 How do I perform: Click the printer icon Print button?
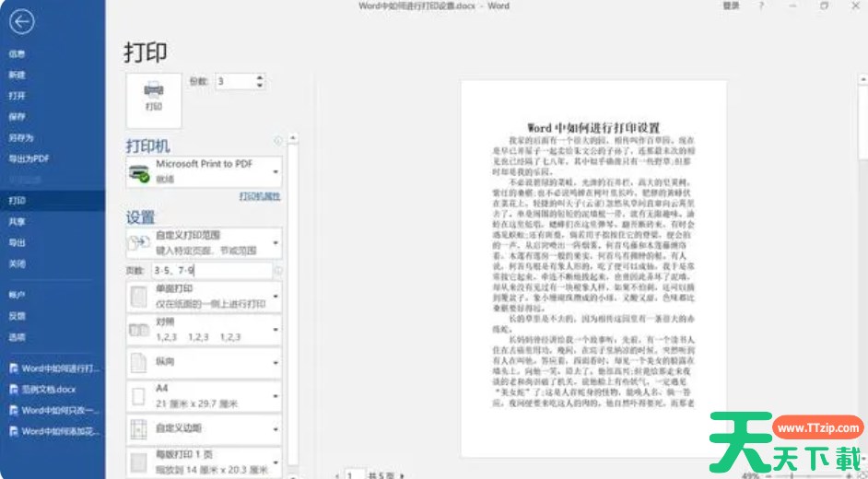[154, 95]
